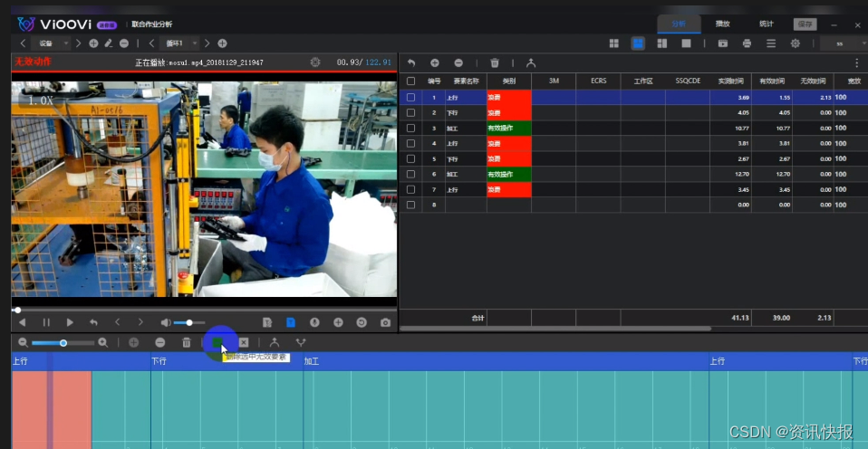Check the checkbox for row 4
This screenshot has width=868, height=449.
[410, 143]
